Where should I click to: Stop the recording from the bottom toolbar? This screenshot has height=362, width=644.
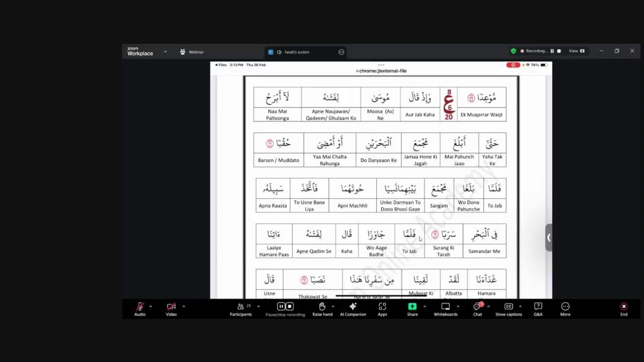(290, 306)
